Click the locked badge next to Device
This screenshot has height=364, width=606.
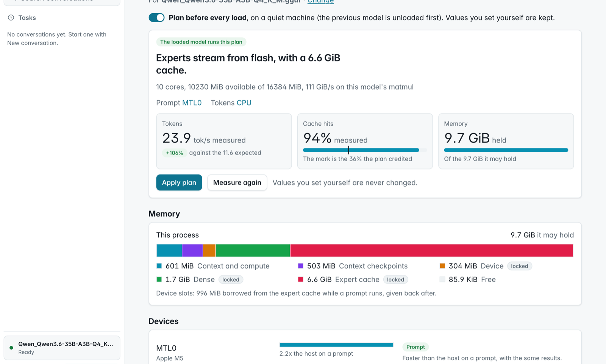520,266
